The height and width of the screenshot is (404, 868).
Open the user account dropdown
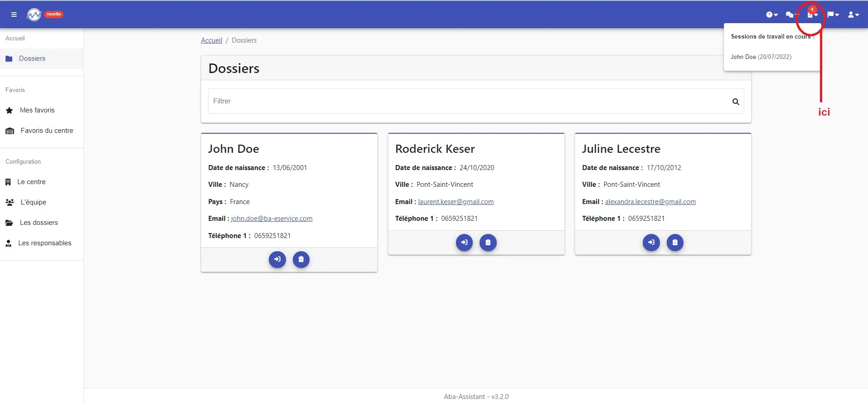[853, 15]
